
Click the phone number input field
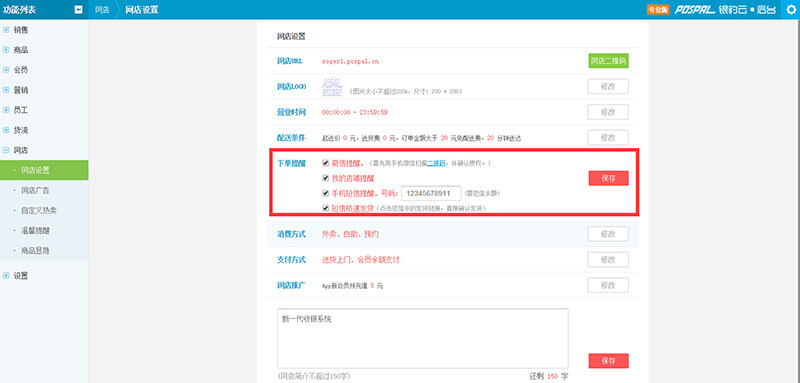pyautogui.click(x=432, y=193)
